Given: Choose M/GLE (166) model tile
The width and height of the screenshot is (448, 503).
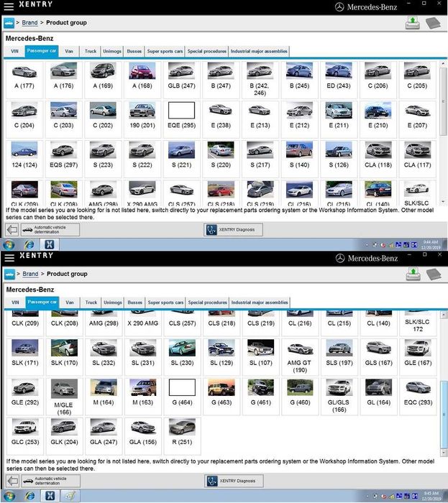Looking at the screenshot, I should coord(64,397).
